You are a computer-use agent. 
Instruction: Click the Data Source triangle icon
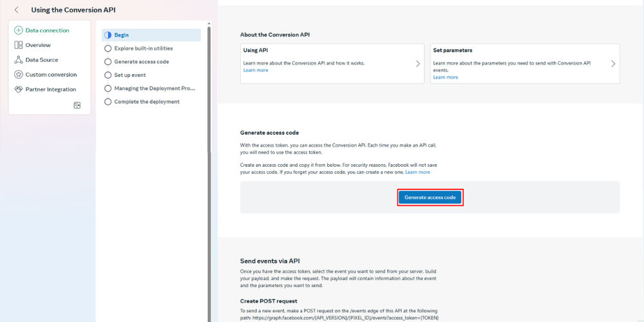click(19, 60)
